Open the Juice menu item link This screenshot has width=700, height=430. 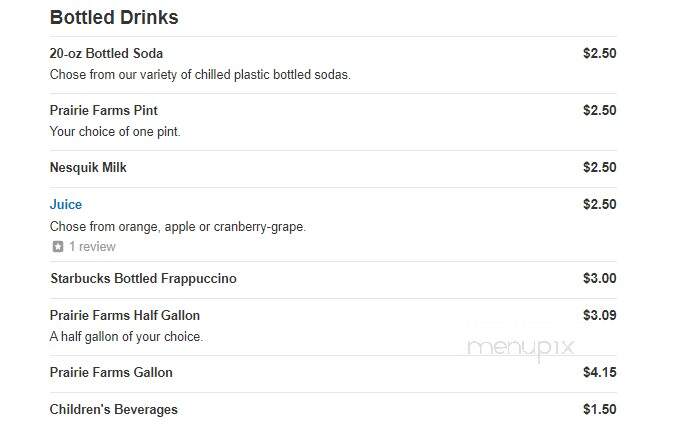[66, 205]
